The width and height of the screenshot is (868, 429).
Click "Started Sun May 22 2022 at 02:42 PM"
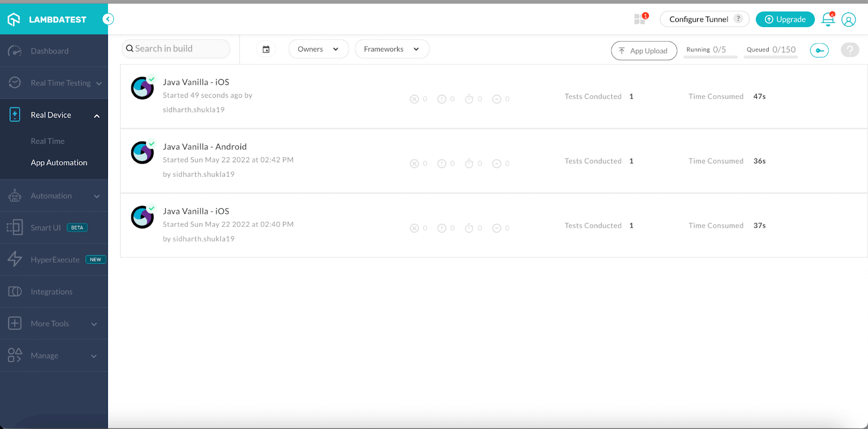pos(228,160)
